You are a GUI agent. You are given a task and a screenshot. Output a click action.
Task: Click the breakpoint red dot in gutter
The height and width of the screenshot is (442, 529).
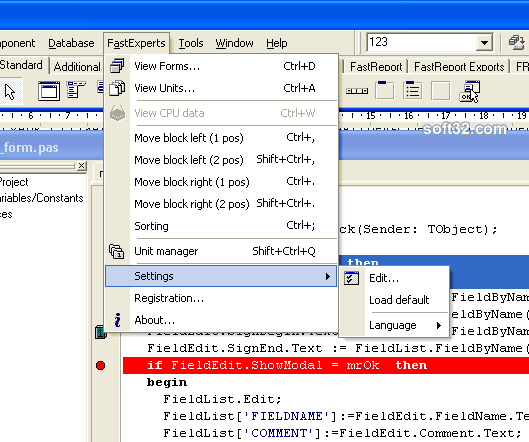(x=100, y=365)
